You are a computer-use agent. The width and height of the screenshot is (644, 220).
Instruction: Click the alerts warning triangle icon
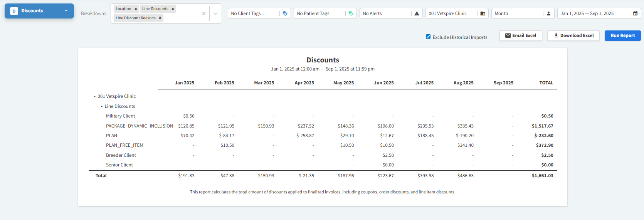[417, 13]
